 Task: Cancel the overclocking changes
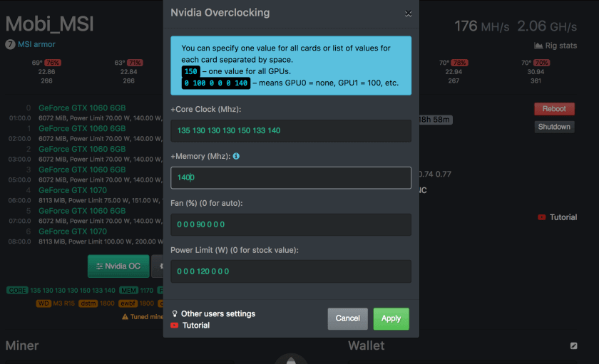pos(347,318)
